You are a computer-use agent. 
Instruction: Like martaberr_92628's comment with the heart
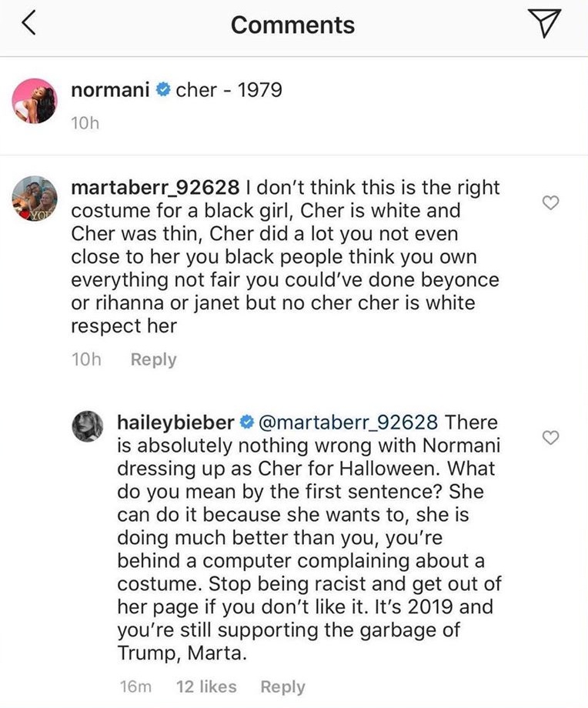(550, 203)
